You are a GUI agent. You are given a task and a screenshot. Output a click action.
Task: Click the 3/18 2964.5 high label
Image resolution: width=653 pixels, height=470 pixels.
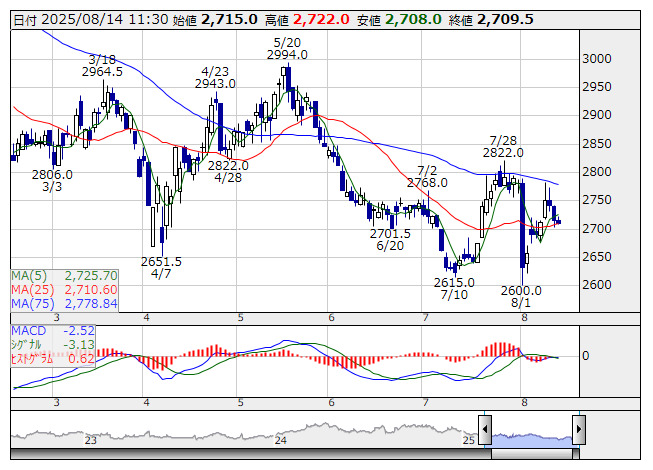coord(102,66)
